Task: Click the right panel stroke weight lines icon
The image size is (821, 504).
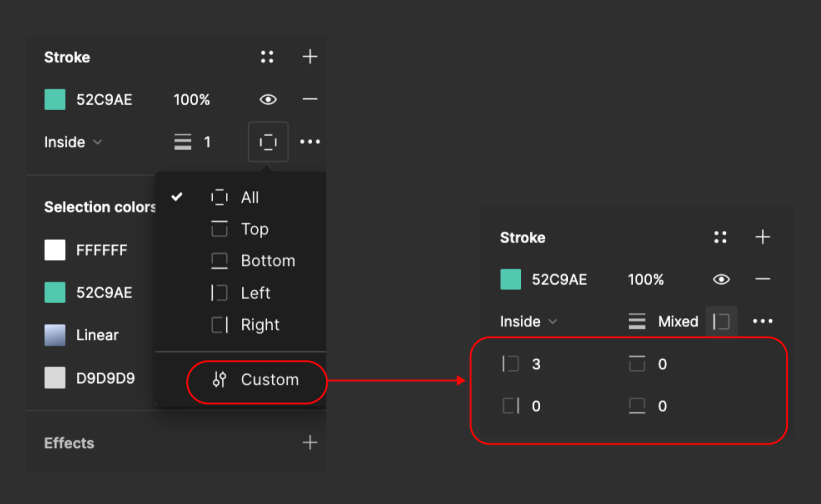Action: (637, 321)
